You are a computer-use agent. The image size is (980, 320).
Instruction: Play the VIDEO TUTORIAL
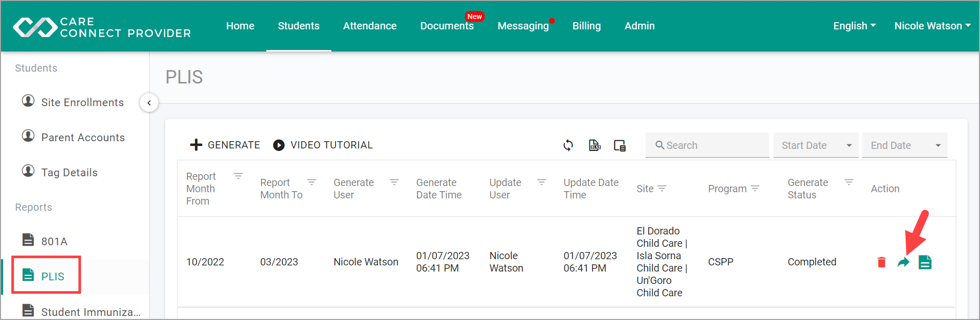click(323, 145)
